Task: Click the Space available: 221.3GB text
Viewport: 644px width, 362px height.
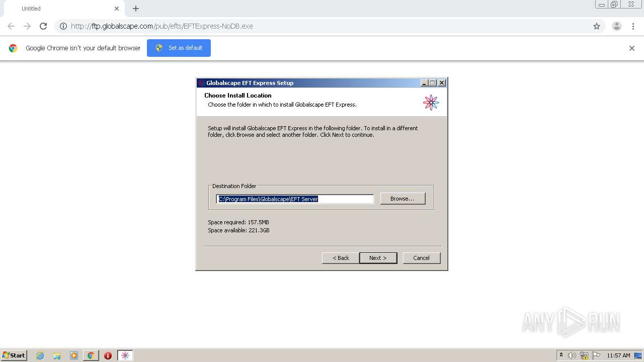Action: coord(238,230)
